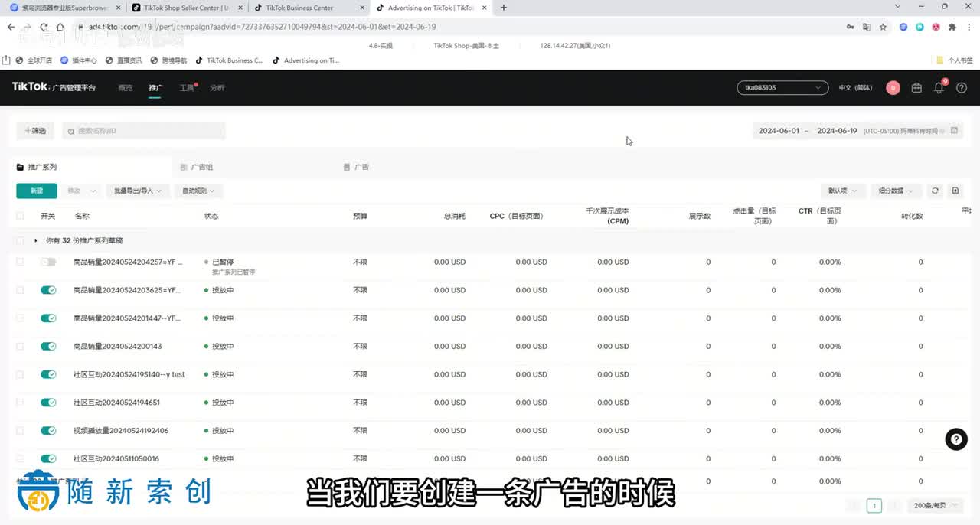
Task: Go back to previous page
Action: [x=11, y=27]
